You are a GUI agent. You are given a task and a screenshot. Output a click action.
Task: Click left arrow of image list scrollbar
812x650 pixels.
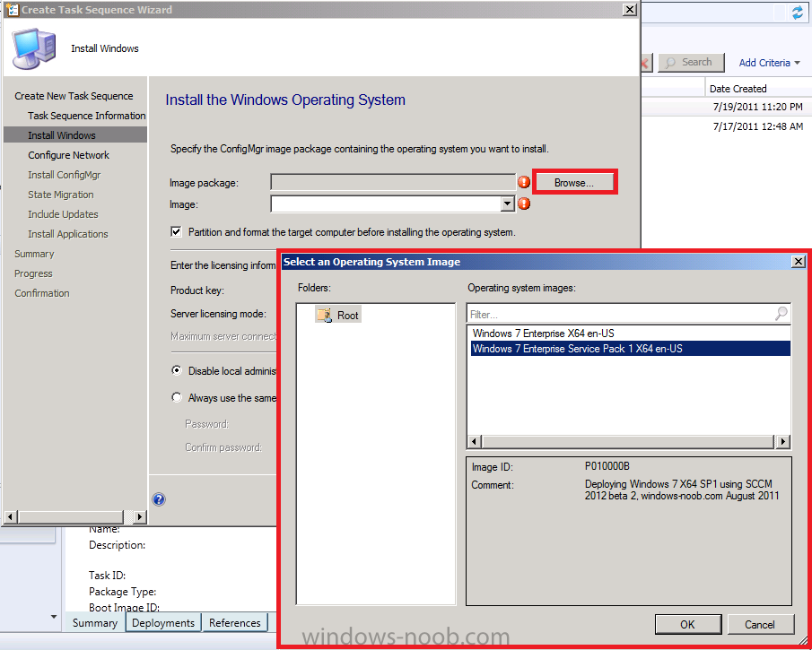click(474, 441)
